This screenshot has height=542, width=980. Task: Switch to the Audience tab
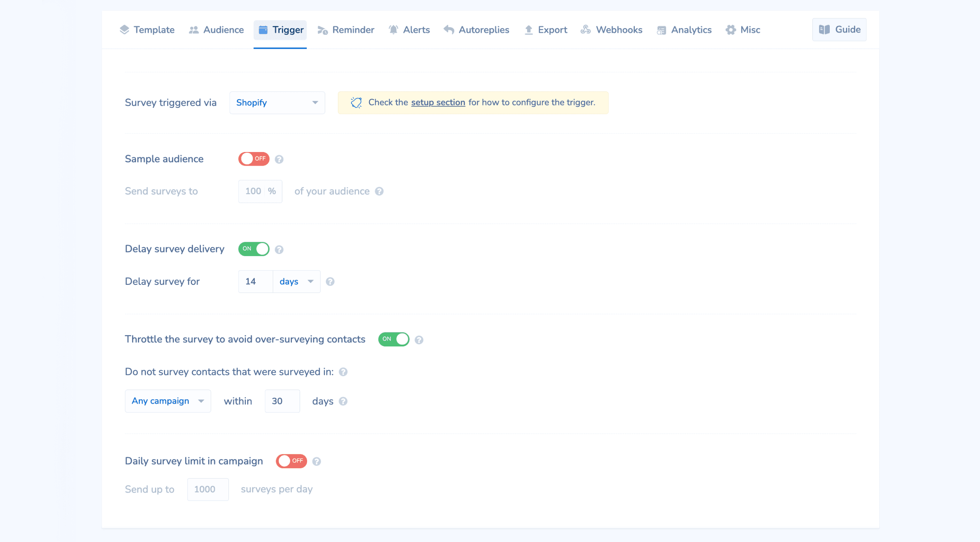coord(216,30)
